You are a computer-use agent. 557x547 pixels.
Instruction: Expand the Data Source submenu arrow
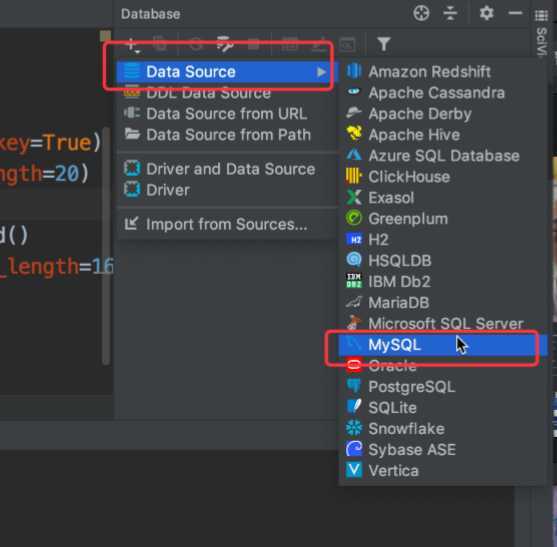click(321, 72)
